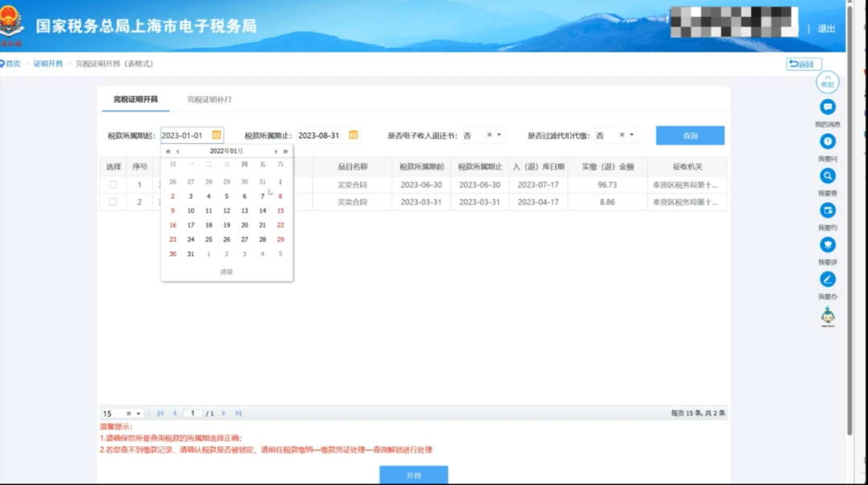Click the 返回 back button
This screenshot has height=485, width=868.
click(804, 64)
